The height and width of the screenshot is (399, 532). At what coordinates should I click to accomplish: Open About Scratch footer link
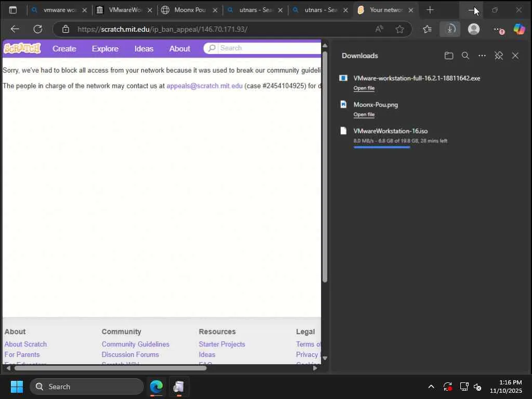pos(25,344)
